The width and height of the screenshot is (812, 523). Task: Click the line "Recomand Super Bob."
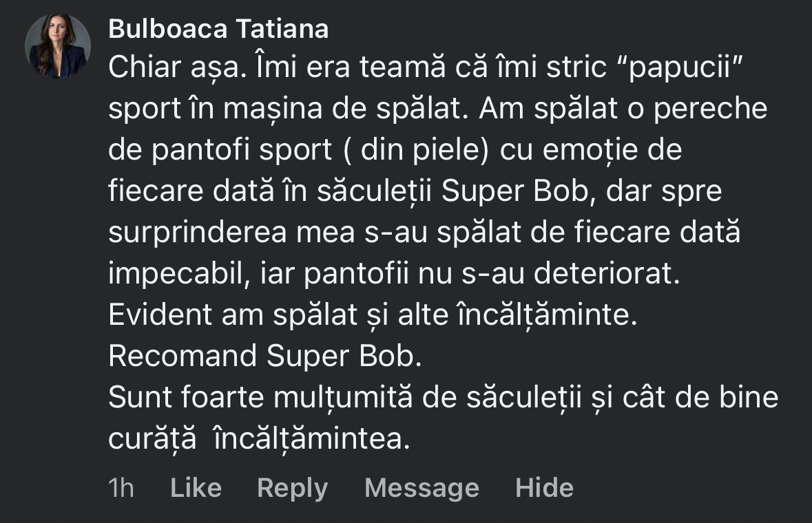click(x=262, y=357)
